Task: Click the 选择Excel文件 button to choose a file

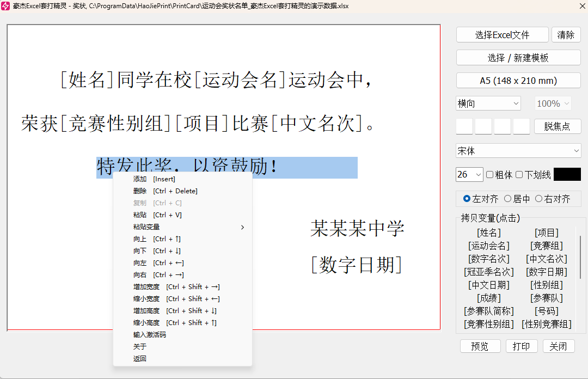Action: (501, 34)
